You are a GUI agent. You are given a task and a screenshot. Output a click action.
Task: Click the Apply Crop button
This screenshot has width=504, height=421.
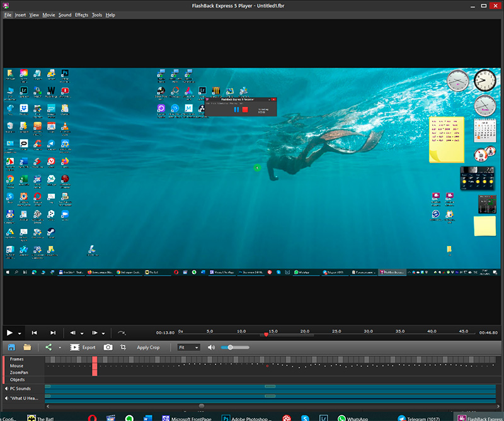click(x=148, y=347)
